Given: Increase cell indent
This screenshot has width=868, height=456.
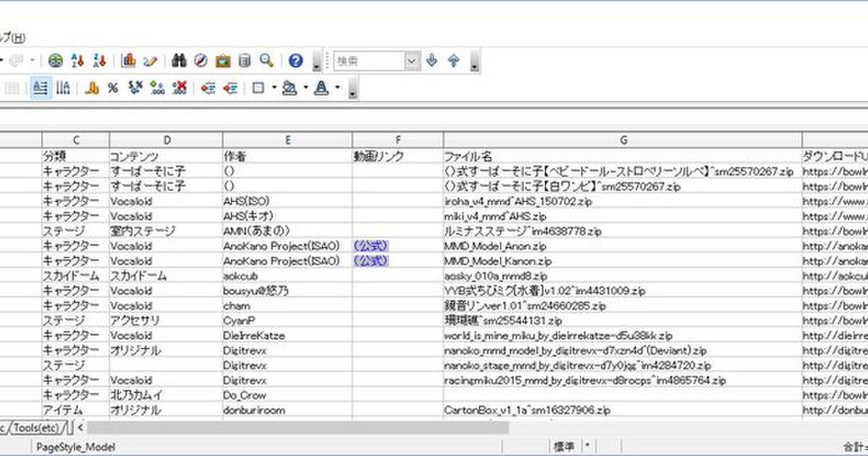Looking at the screenshot, I should click(231, 88).
